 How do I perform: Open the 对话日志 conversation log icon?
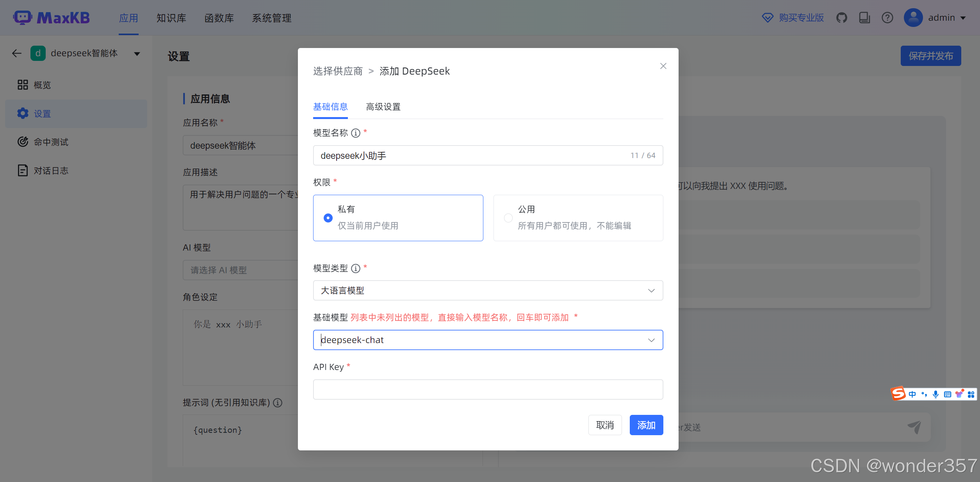[x=23, y=170]
